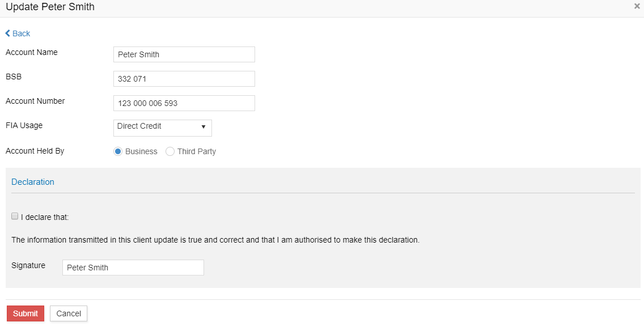
Task: Focus the BSB input field
Action: [x=184, y=79]
